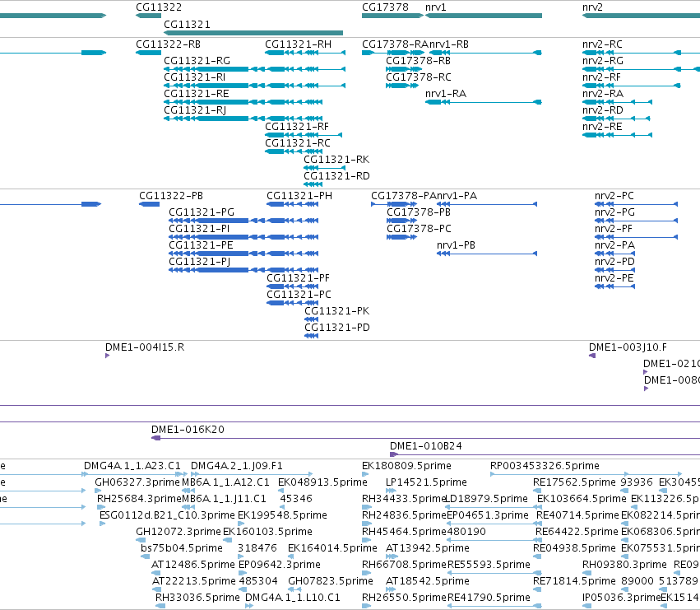Viewport: 700px width, 610px height.
Task: Click transcript nrv1-RA
Action: (484, 102)
